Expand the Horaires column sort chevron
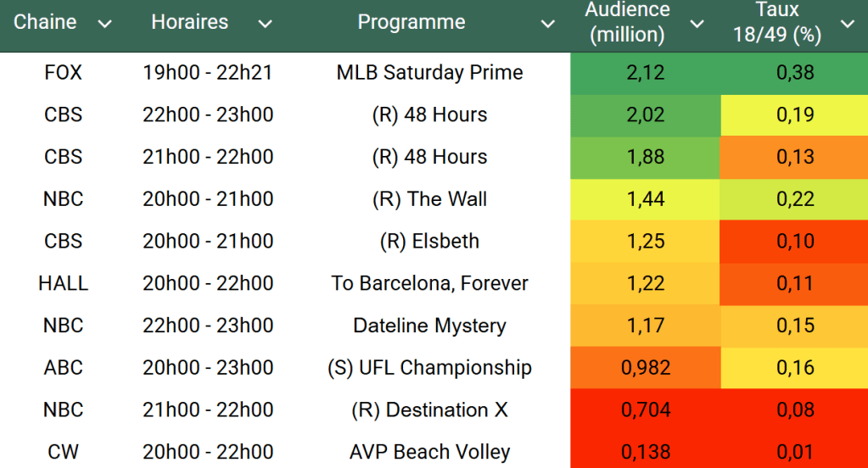 pos(265,24)
